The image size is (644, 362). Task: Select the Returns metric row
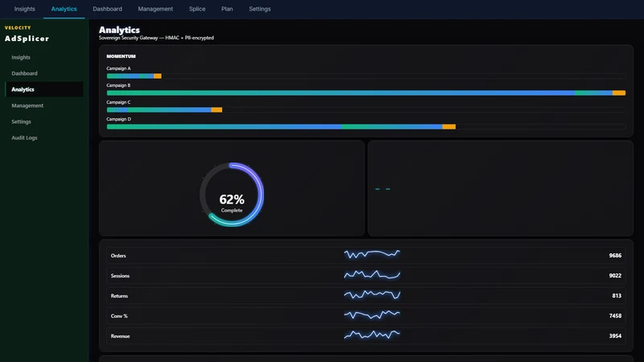coord(366,295)
